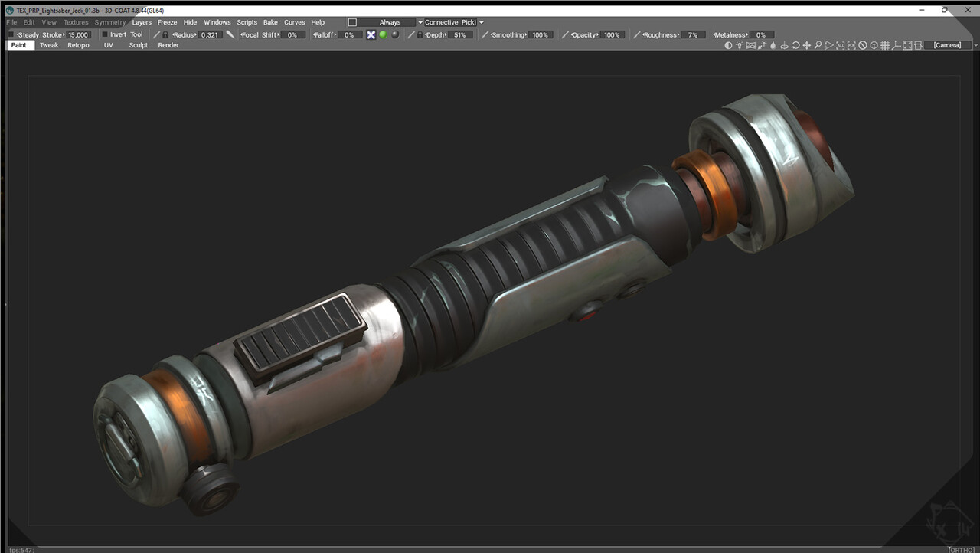This screenshot has width=980, height=553.
Task: Toggle the half-circle shading mode icon
Action: click(x=728, y=45)
